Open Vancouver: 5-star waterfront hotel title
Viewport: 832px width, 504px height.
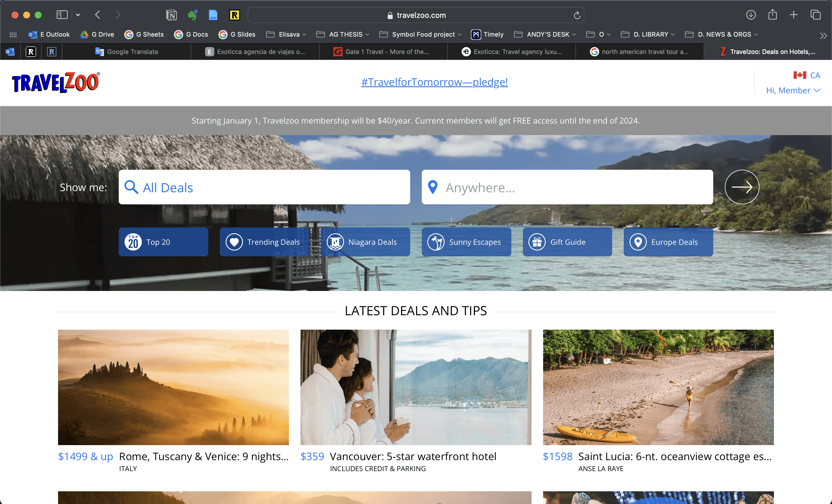413,456
